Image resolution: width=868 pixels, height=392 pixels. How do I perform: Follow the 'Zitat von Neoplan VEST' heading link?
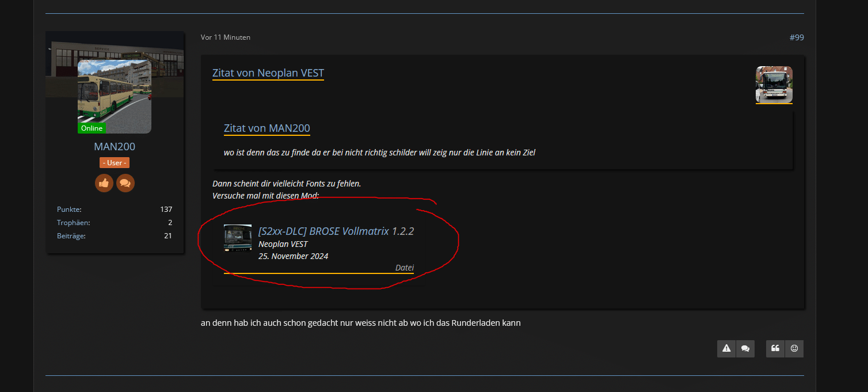268,73
